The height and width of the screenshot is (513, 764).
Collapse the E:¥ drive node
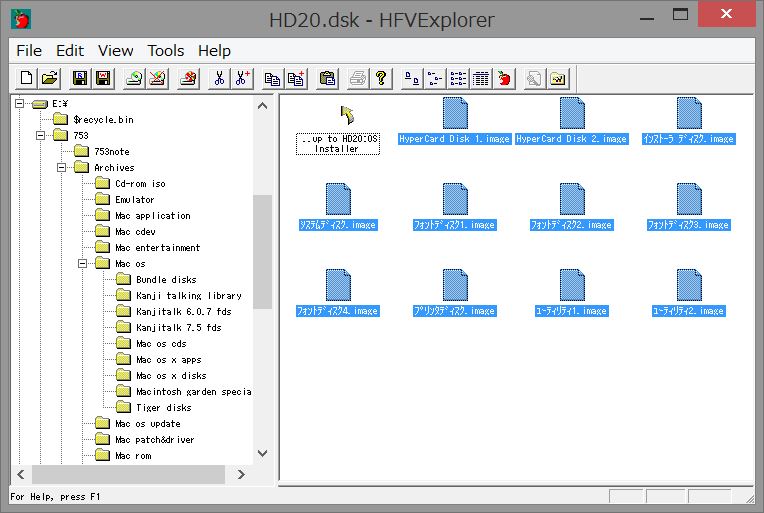click(x=19, y=103)
